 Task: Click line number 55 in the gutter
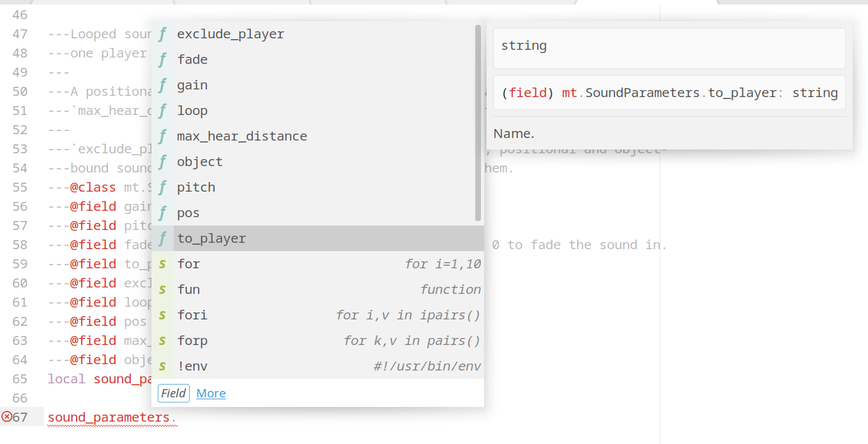point(20,187)
